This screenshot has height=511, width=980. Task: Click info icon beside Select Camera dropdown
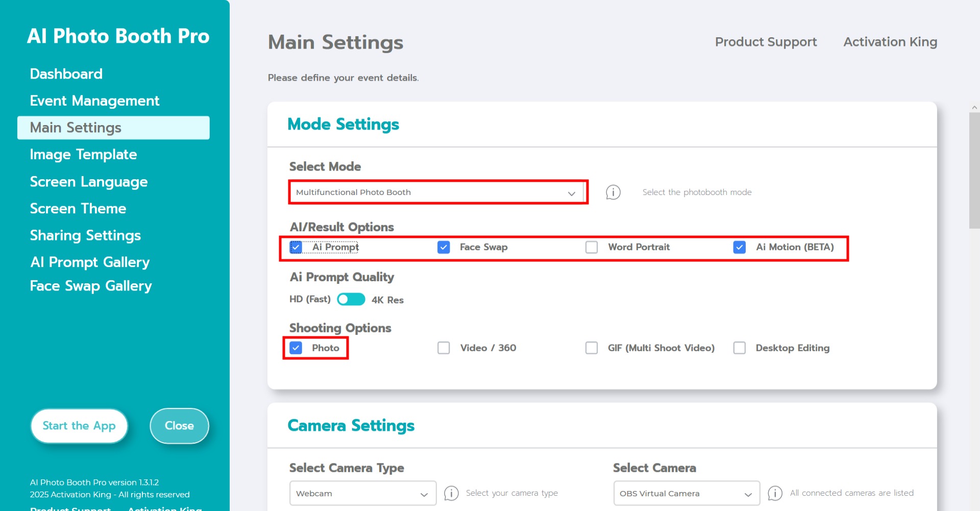(775, 493)
